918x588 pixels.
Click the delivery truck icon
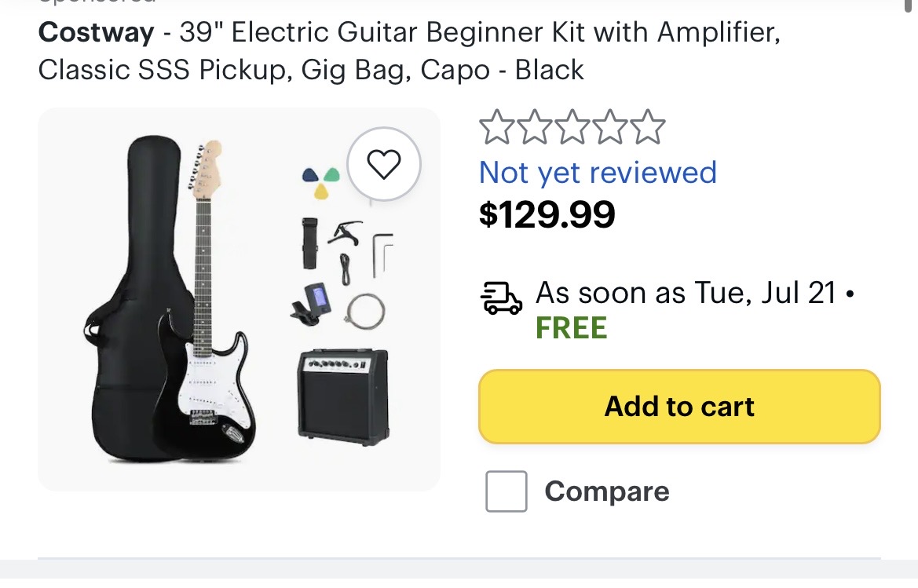[x=501, y=298]
